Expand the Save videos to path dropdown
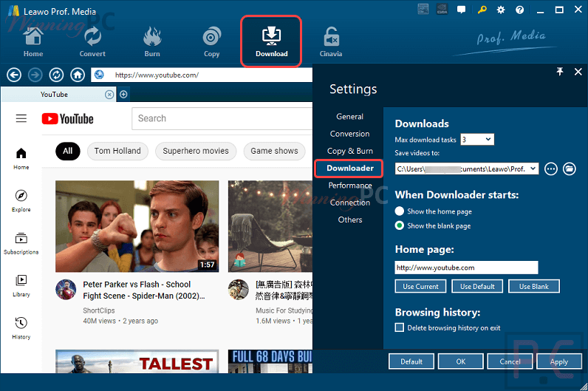The height and width of the screenshot is (391, 588). [x=533, y=169]
